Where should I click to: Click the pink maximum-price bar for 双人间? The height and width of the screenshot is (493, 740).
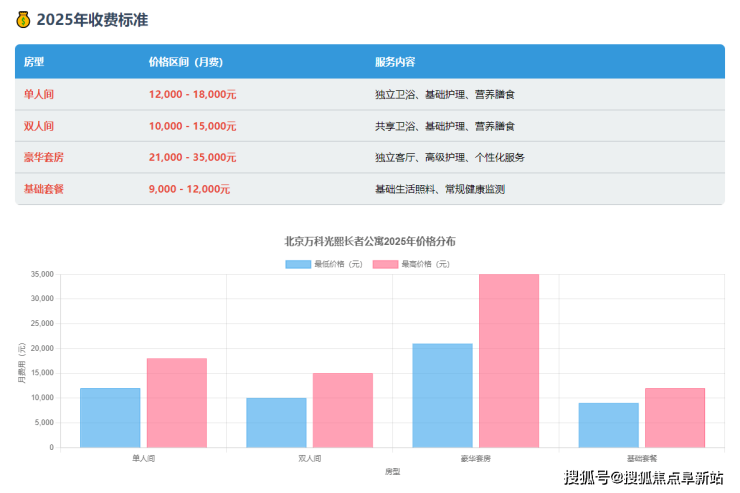point(343,410)
